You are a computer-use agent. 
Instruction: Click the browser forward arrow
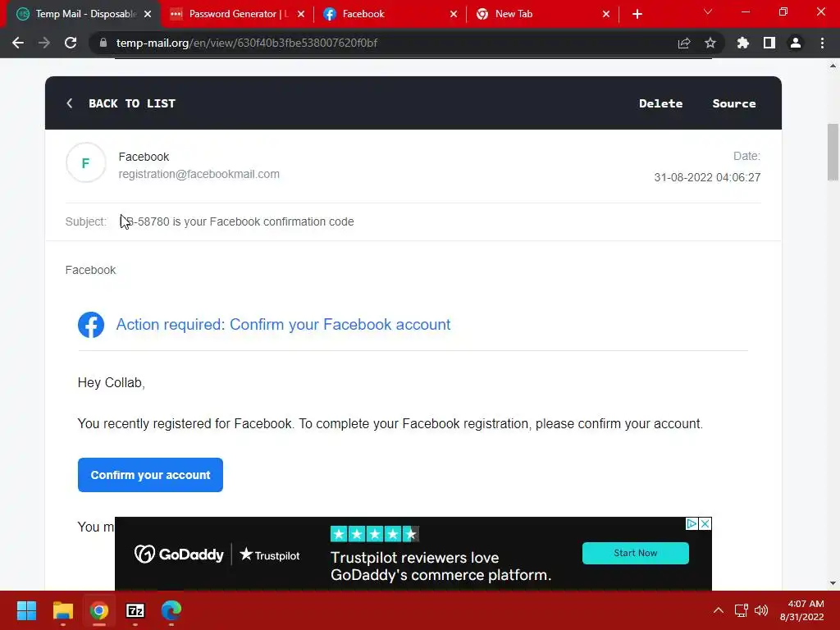pyautogui.click(x=44, y=43)
